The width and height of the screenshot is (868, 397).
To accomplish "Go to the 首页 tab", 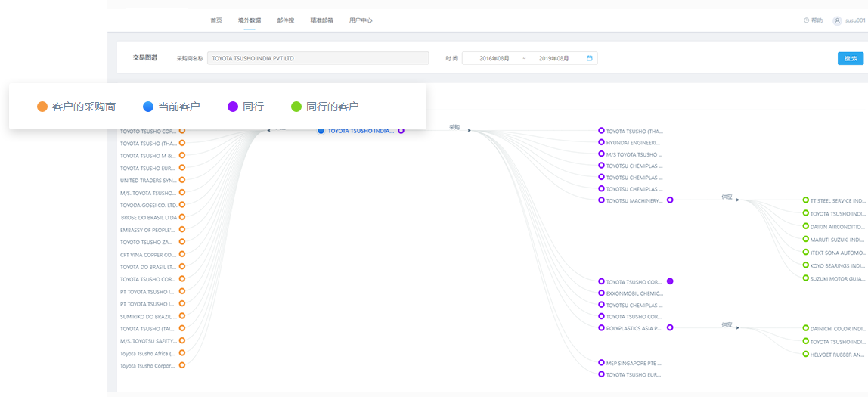I will coord(216,20).
